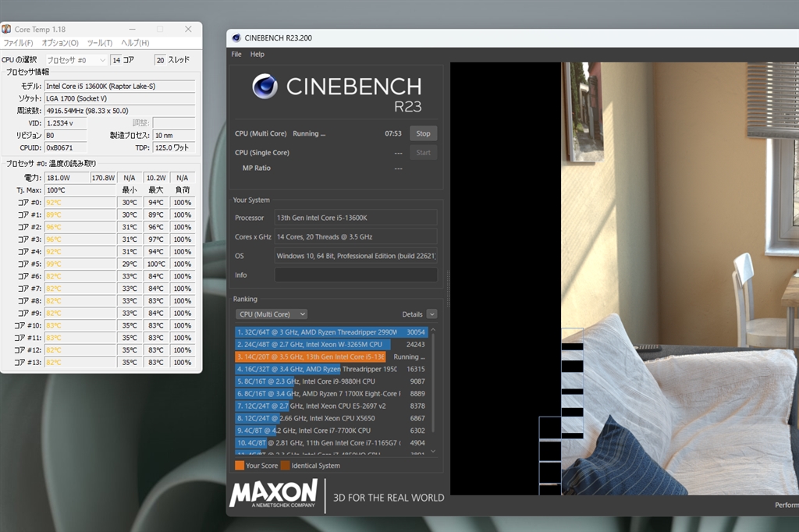Click the Identical System color swatch
The height and width of the screenshot is (532, 799).
[x=286, y=465]
